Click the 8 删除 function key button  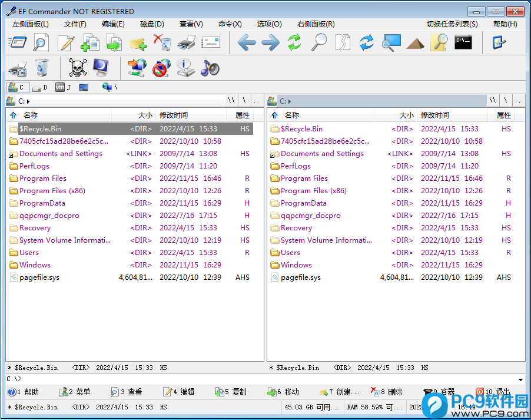[x=387, y=392]
